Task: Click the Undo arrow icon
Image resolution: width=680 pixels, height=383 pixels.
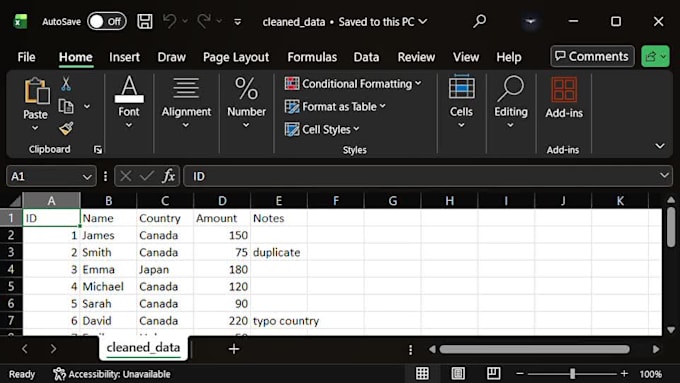Action: click(170, 21)
